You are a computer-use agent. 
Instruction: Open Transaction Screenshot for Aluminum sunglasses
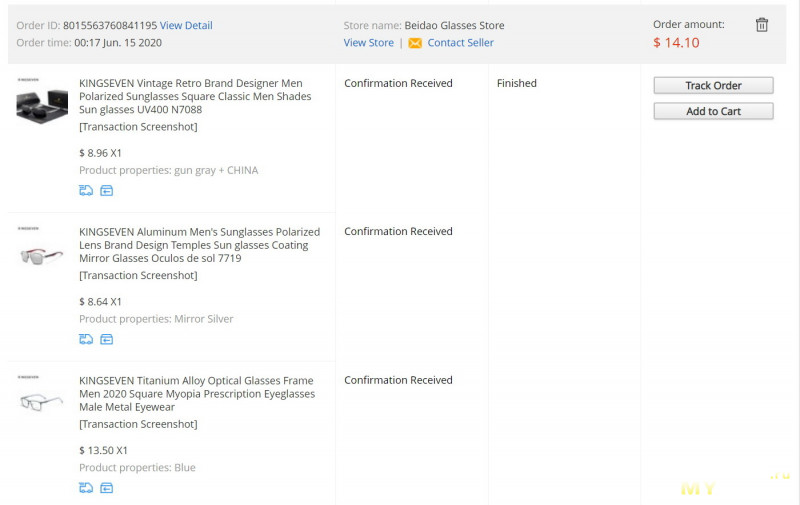pos(138,275)
